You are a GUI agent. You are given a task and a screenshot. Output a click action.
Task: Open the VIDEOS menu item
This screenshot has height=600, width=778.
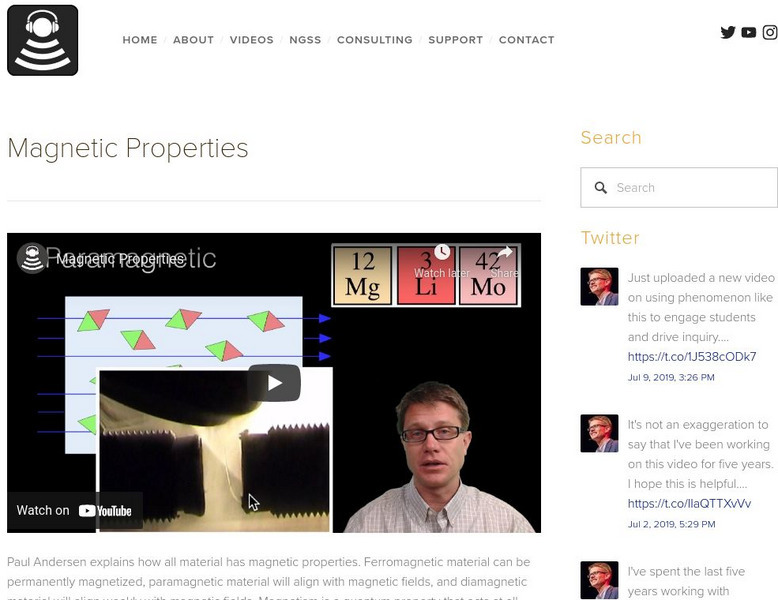tap(252, 40)
